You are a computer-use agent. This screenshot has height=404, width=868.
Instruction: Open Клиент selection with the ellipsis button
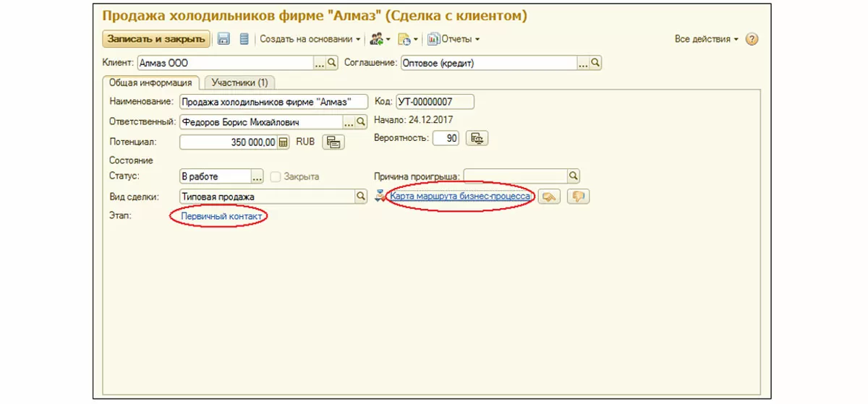(x=319, y=64)
